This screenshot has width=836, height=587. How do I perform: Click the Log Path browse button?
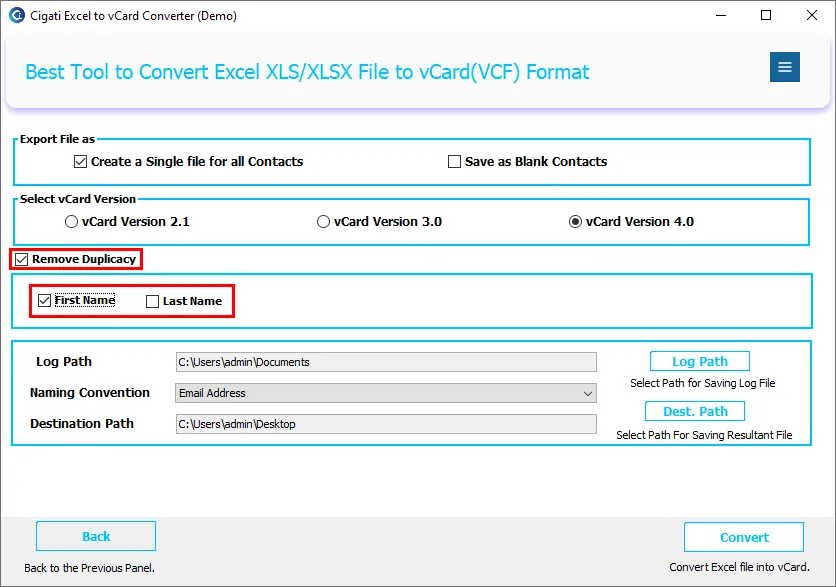[x=700, y=361]
